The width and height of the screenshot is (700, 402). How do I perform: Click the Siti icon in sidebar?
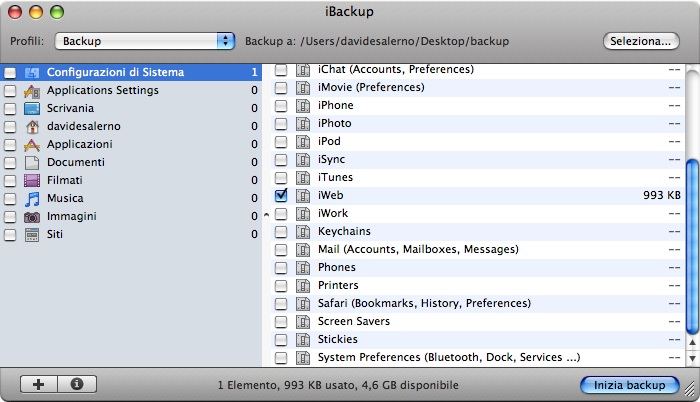pos(32,234)
